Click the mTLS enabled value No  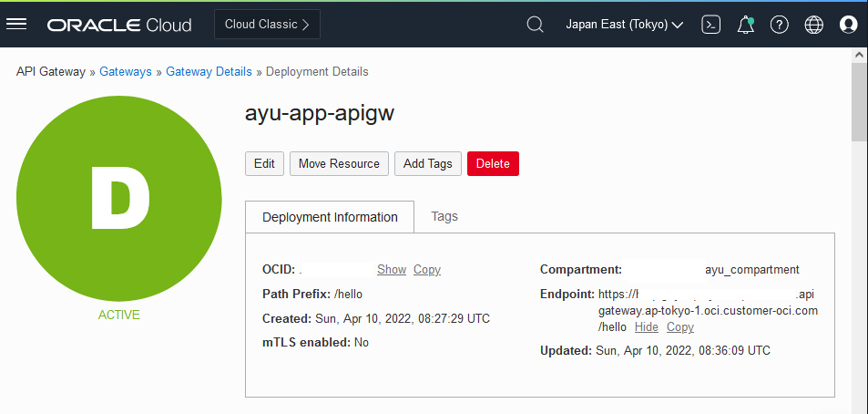[x=362, y=343]
